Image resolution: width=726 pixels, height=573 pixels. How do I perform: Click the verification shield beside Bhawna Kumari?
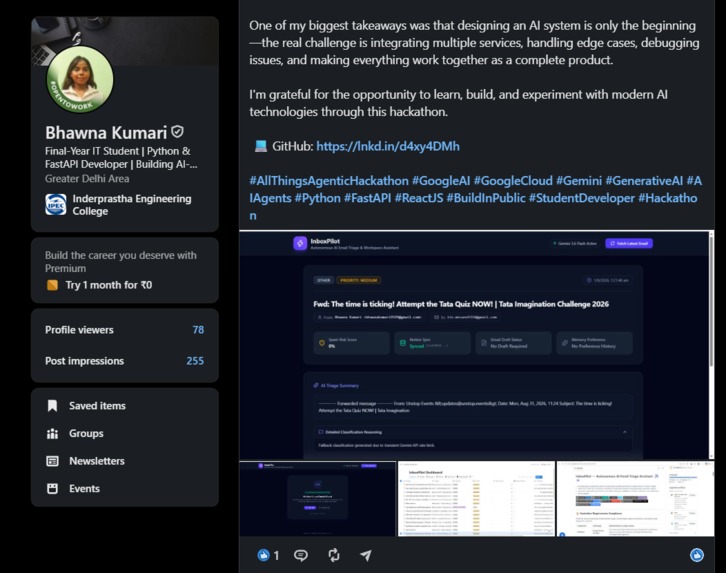coord(177,132)
